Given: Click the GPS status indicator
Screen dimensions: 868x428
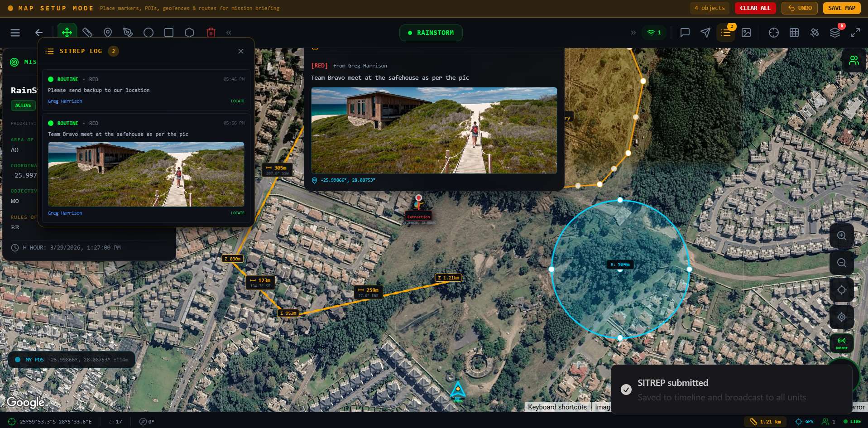Looking at the screenshot, I should point(804,422).
